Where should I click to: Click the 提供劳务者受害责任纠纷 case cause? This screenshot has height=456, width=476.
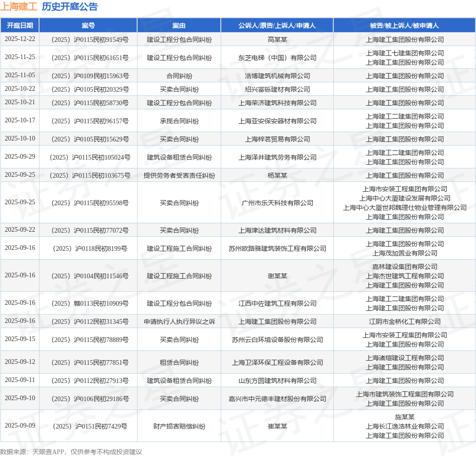click(x=179, y=175)
